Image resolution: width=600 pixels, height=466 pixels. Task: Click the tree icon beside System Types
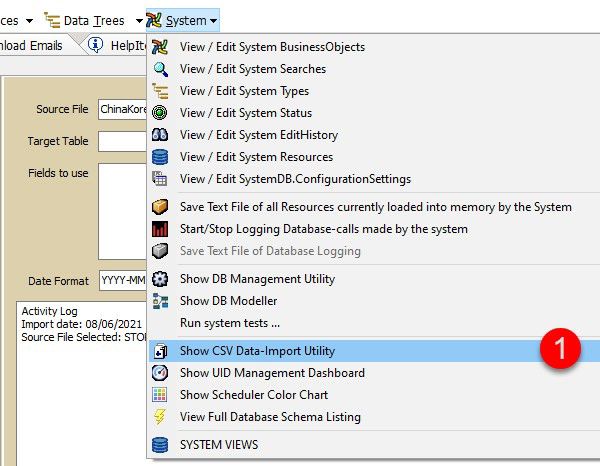(x=160, y=91)
